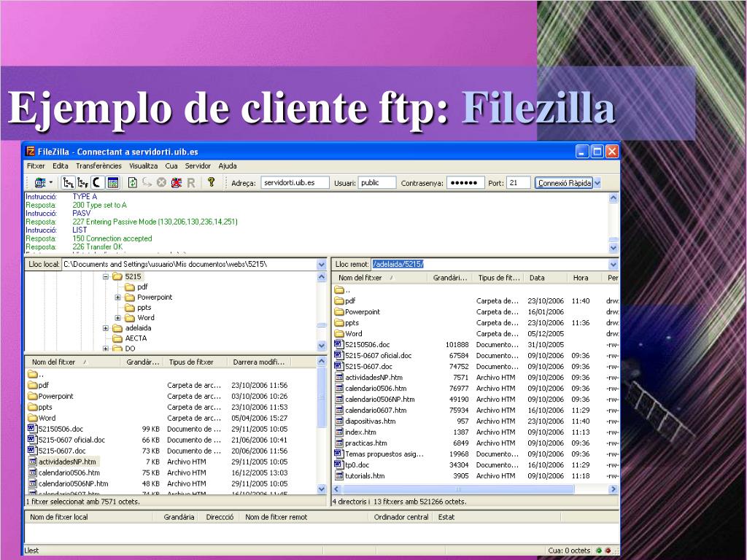The width and height of the screenshot is (747, 560).
Task: Click the process queue icon
Action: pyautogui.click(x=147, y=183)
